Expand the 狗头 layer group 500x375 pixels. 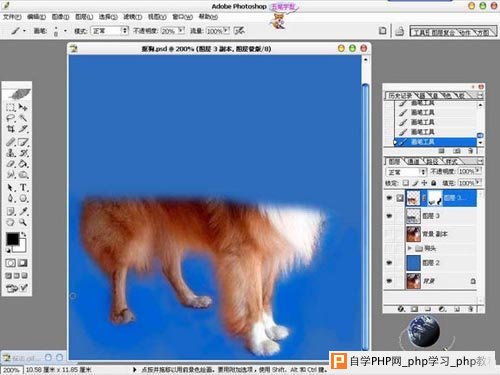click(410, 248)
